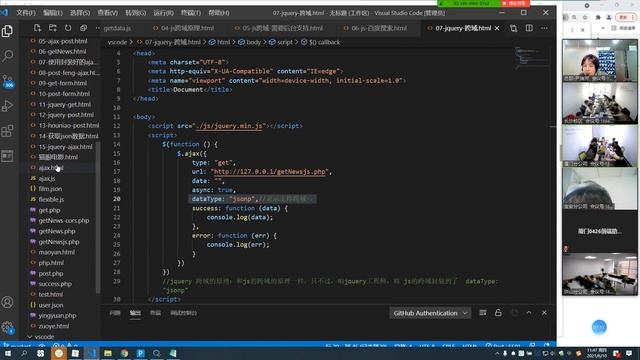Viewport: 640px width, 360px height.
Task: Open 09-get-form.html in Explorer
Action: tap(62, 83)
